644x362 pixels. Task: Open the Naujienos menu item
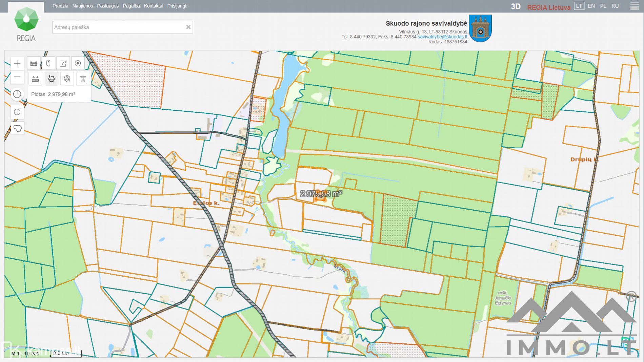(82, 6)
